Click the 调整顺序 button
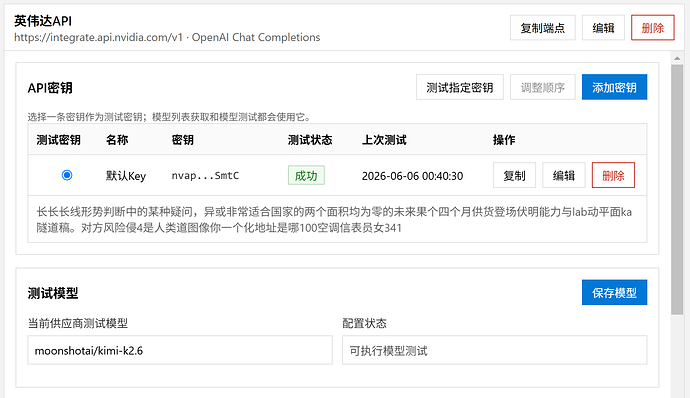Screen dimensions: 690x398 click(543, 87)
